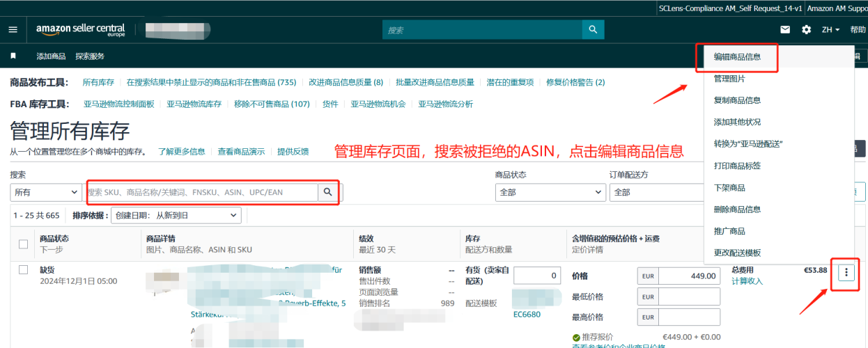The image size is (868, 348).
Task: Open the settings gear icon
Action: point(806,30)
